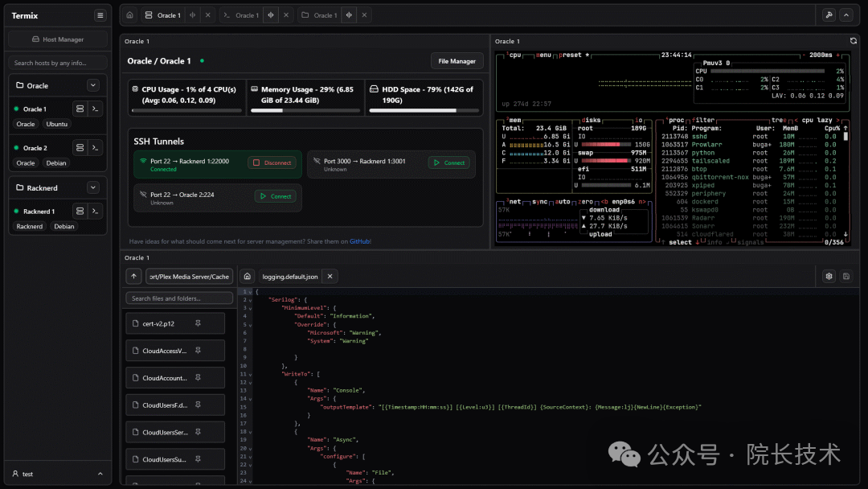Open server stats for Oracle 2 host

tap(79, 148)
